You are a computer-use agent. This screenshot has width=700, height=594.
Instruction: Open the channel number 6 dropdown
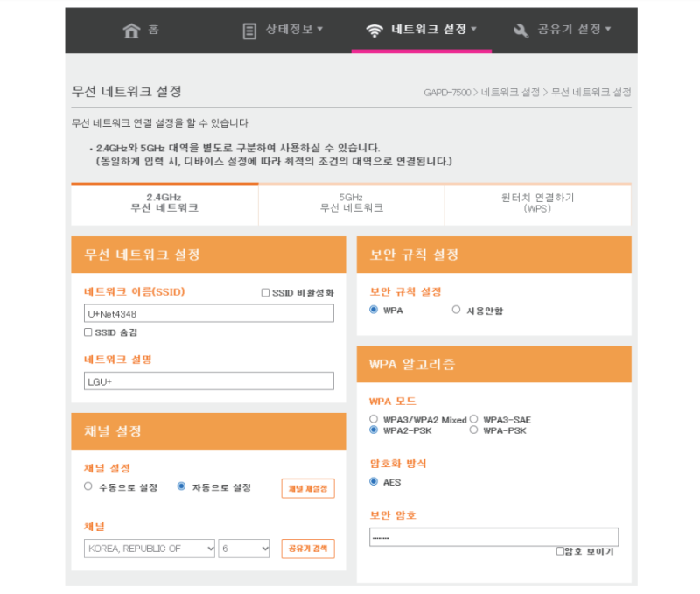click(x=245, y=548)
